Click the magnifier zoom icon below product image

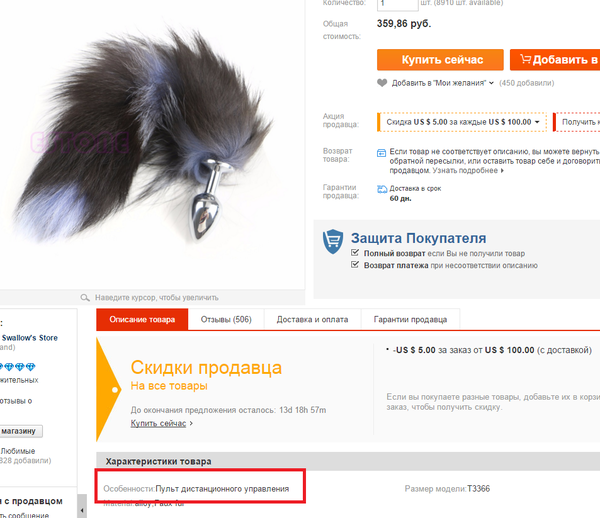coord(85,298)
